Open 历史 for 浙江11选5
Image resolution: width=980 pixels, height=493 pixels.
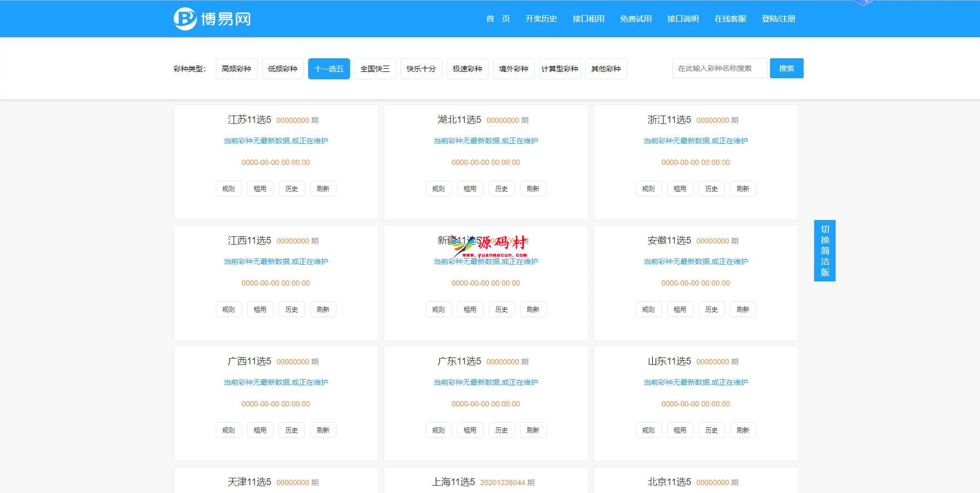[711, 189]
